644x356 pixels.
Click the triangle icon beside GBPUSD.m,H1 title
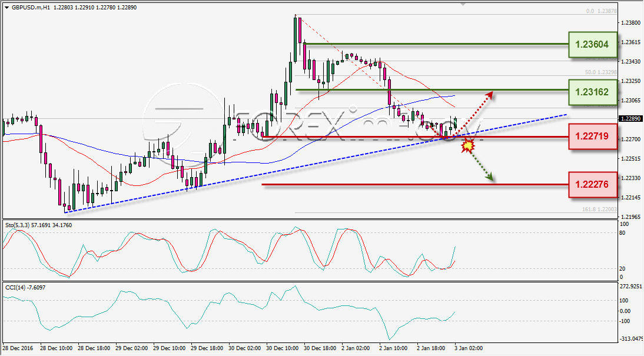click(6, 8)
